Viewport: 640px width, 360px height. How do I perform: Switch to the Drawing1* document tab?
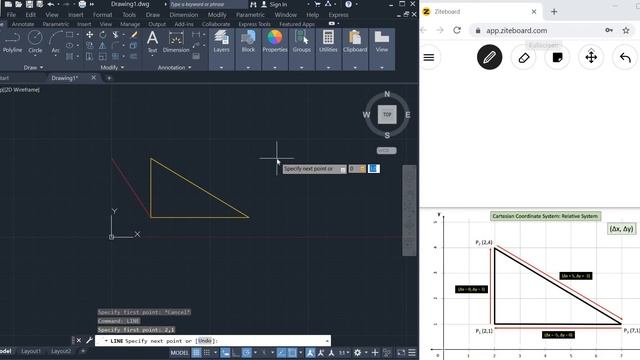pyautogui.click(x=64, y=78)
